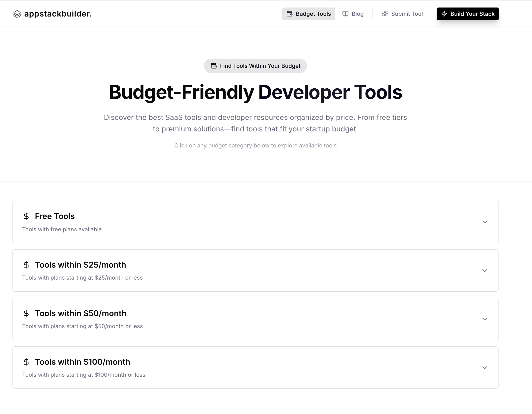The height and width of the screenshot is (414, 532).
Task: Click the wallet icon in Find Tools badge
Action: click(214, 66)
